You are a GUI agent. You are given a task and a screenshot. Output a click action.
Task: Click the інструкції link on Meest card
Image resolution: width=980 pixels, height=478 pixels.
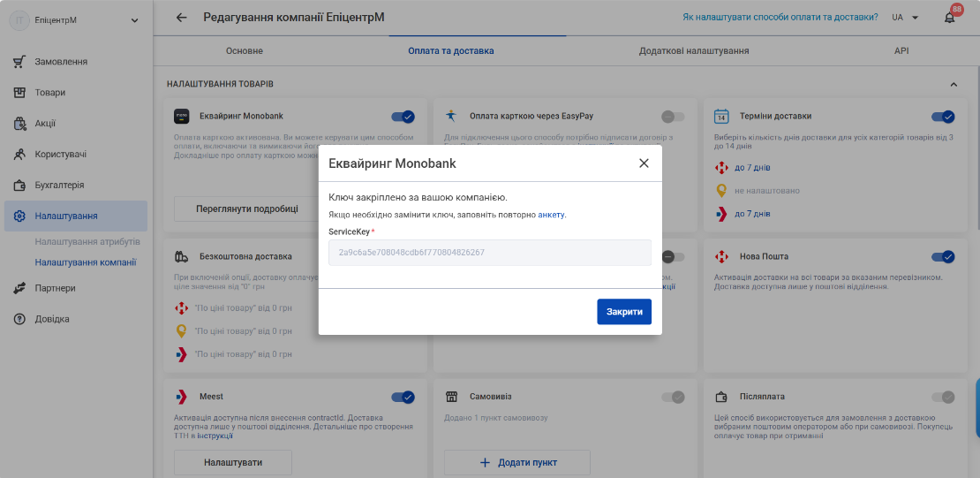pyautogui.click(x=217, y=436)
